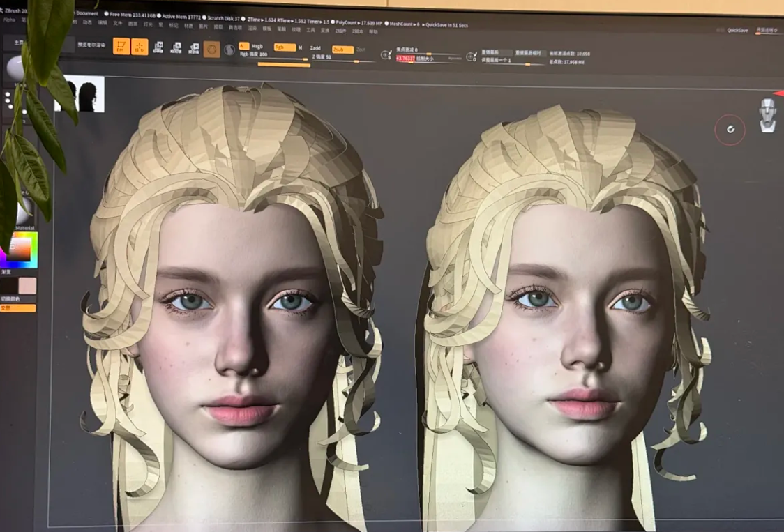Select the orange Draw mode button
Image resolution: width=784 pixels, height=532 pixels.
point(140,47)
